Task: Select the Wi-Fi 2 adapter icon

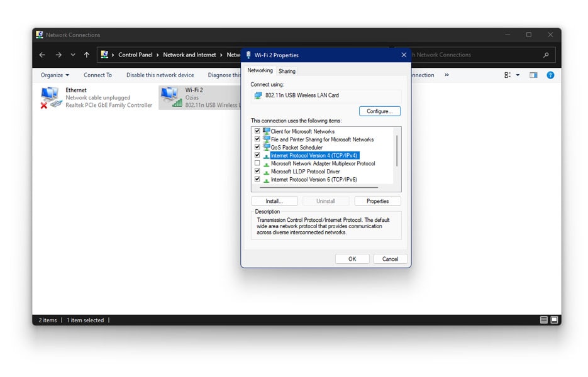Action: coord(172,97)
